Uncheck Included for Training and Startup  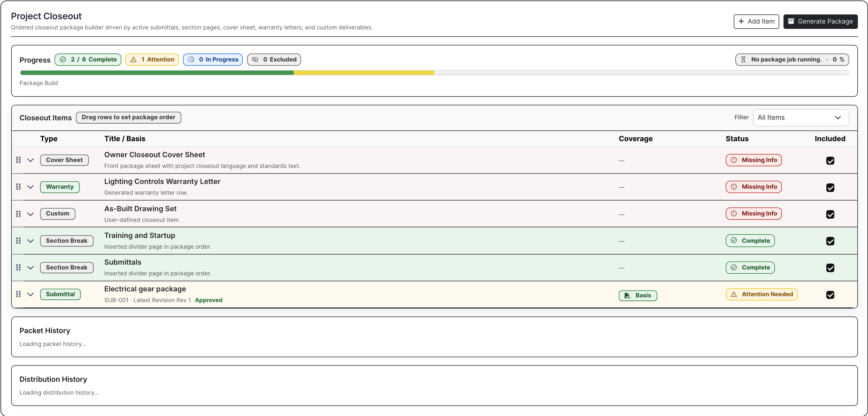click(x=830, y=241)
